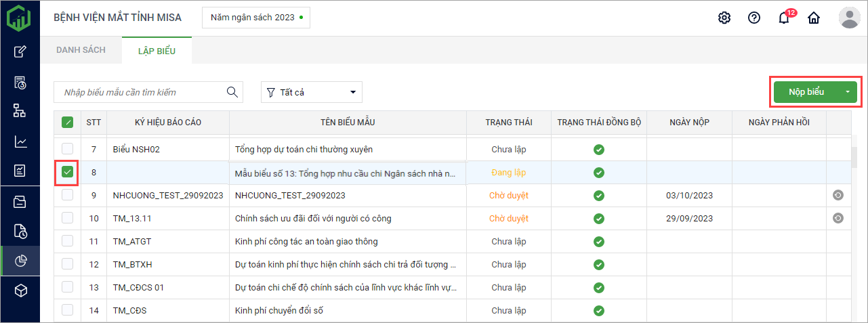Open the user avatar profile
868x323 pixels.
849,18
